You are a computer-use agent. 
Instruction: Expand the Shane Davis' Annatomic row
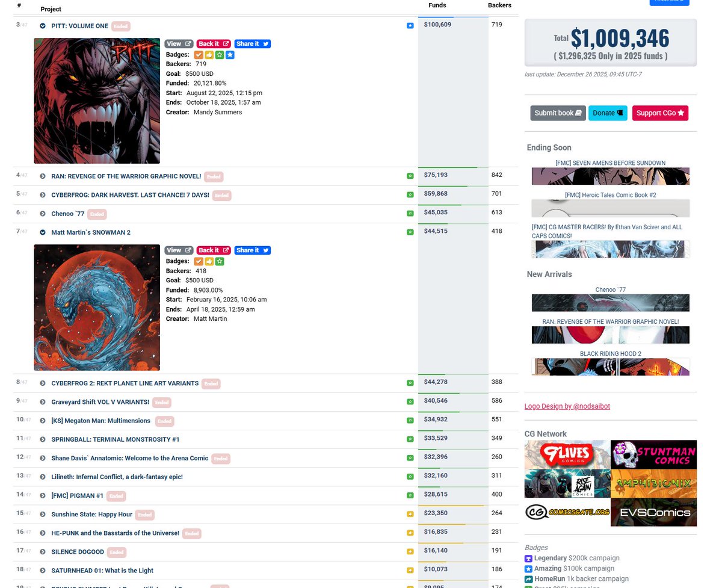click(43, 458)
